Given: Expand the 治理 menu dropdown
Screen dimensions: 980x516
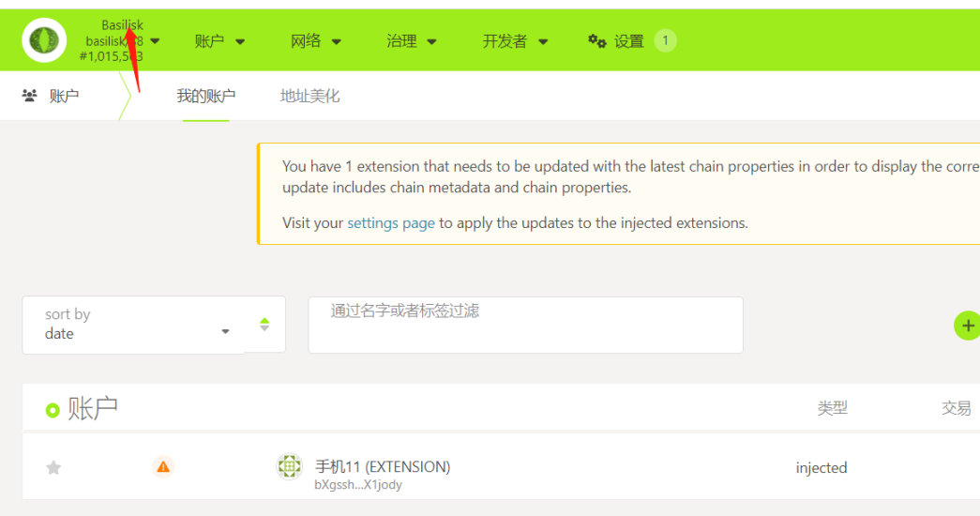Looking at the screenshot, I should click(x=412, y=40).
